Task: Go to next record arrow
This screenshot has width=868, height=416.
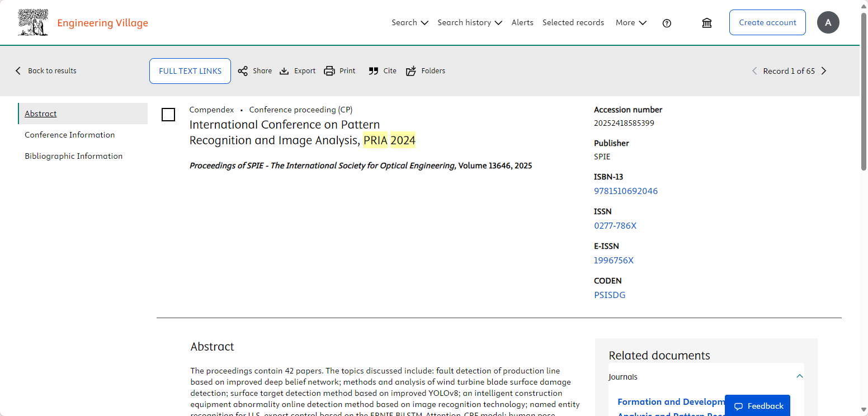Action: click(823, 71)
